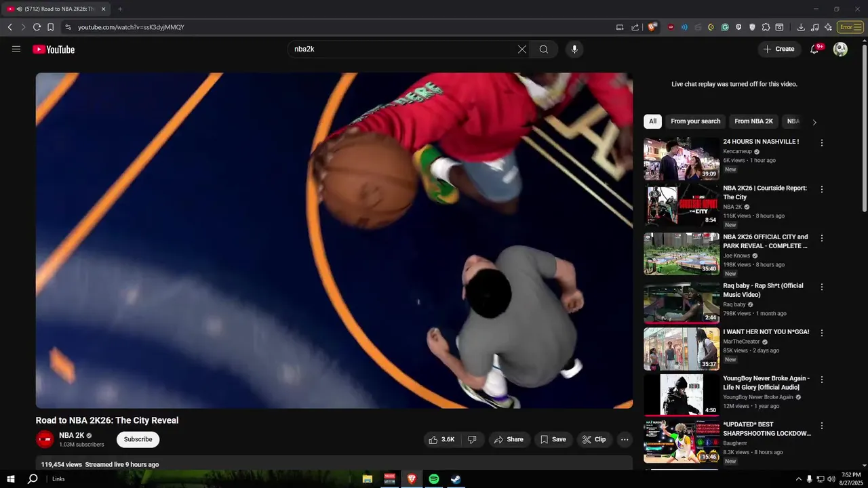Viewport: 868px width, 488px height.
Task: Open File Explorer from taskbar
Action: coord(368,479)
